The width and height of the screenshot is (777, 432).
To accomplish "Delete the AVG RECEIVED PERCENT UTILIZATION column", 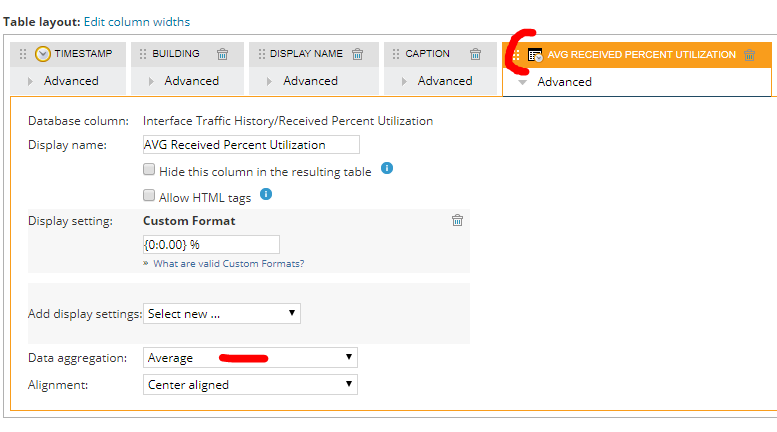I will coord(750,55).
